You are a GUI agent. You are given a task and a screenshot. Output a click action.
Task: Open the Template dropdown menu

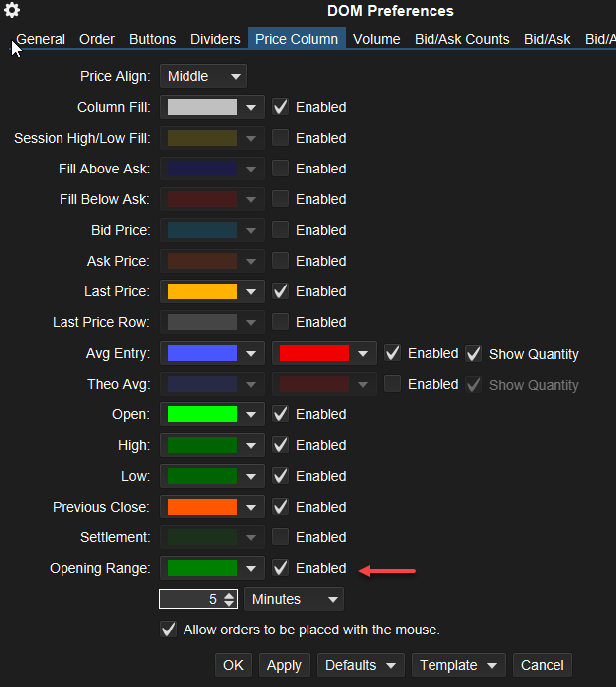click(x=458, y=665)
